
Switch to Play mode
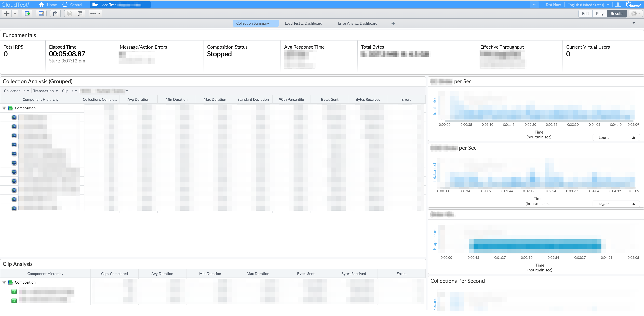(599, 14)
